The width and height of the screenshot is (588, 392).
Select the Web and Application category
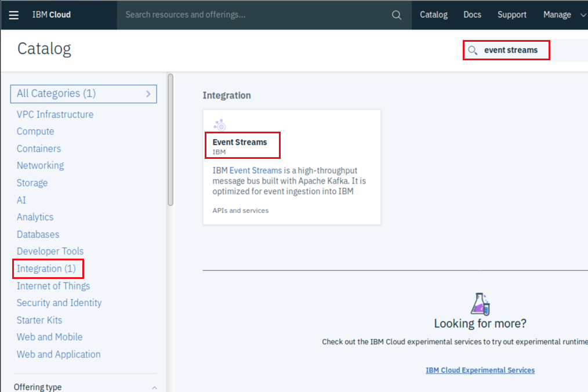pyautogui.click(x=59, y=354)
